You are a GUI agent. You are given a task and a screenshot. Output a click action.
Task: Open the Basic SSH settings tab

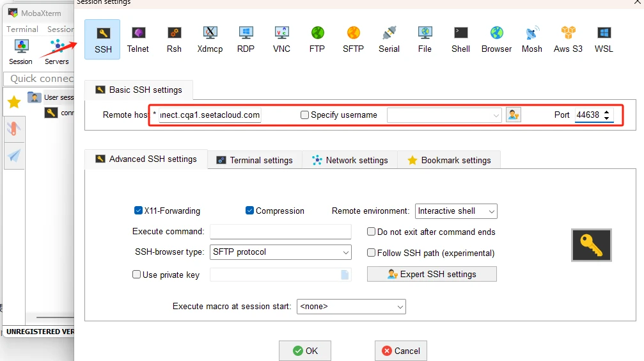[x=139, y=90]
